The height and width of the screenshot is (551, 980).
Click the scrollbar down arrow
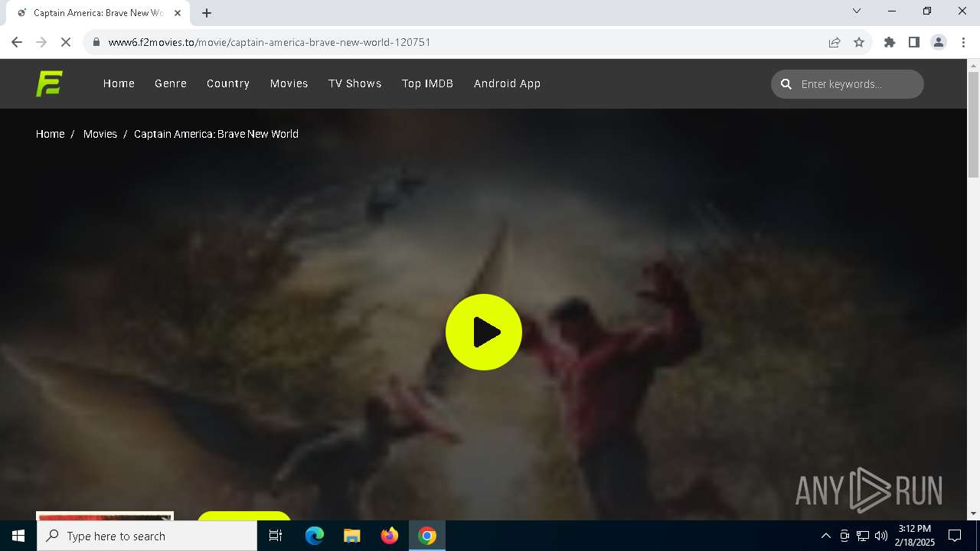(x=973, y=514)
